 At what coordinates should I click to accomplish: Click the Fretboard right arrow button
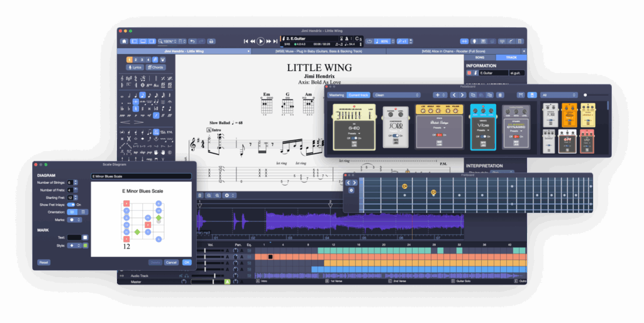(x=355, y=183)
